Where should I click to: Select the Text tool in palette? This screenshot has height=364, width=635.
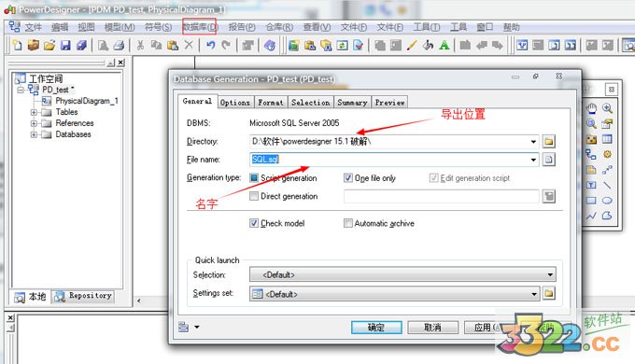pyautogui.click(x=591, y=185)
